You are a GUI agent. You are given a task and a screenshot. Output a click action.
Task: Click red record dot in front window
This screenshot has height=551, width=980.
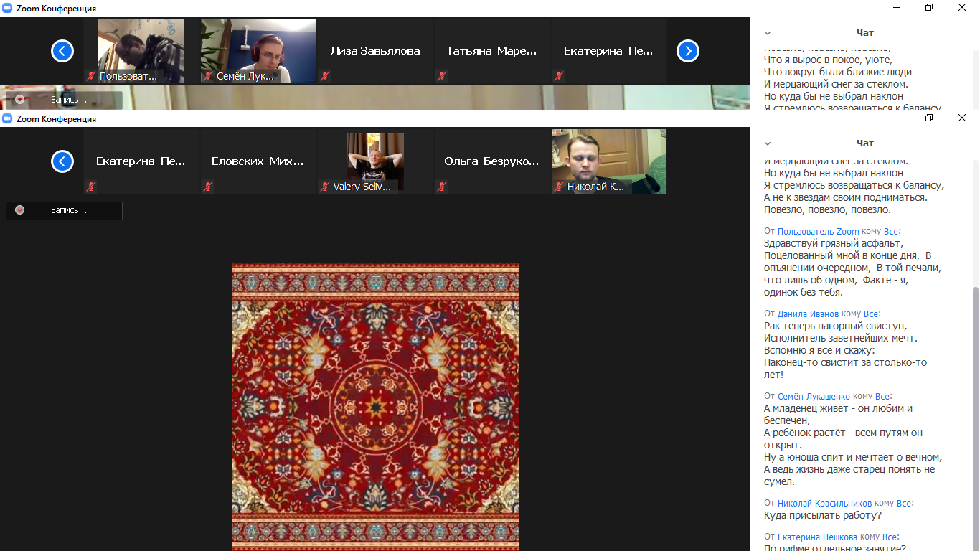tap(20, 210)
